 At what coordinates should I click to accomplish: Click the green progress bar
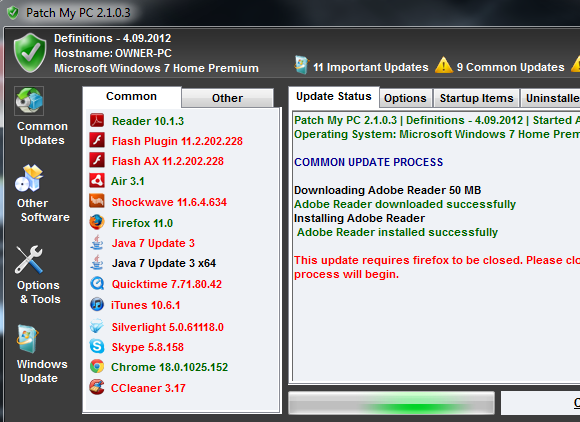click(391, 404)
